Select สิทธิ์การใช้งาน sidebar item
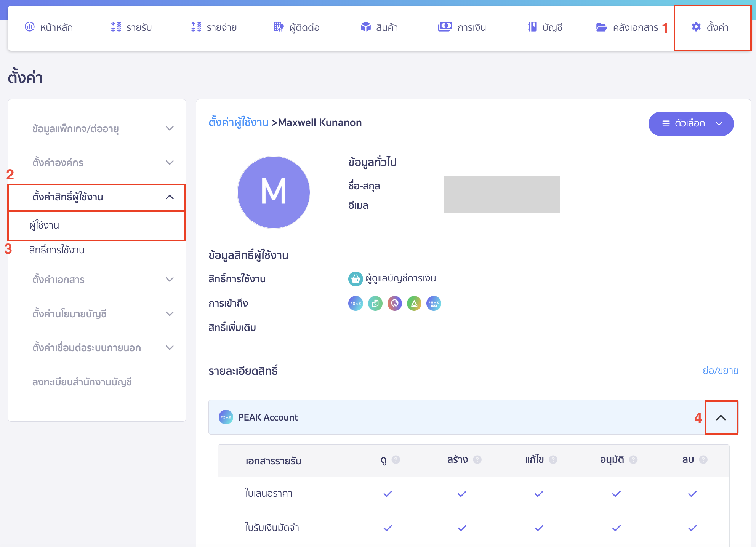 tap(57, 250)
